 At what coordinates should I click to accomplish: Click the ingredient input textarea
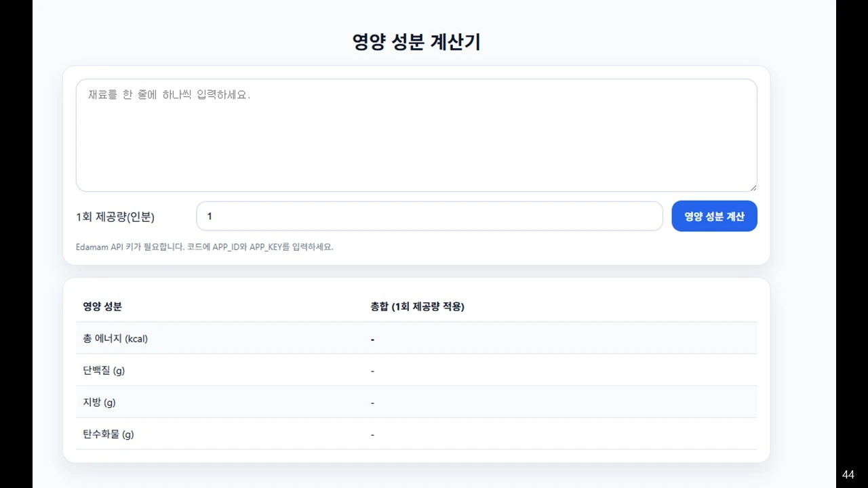pyautogui.click(x=416, y=135)
